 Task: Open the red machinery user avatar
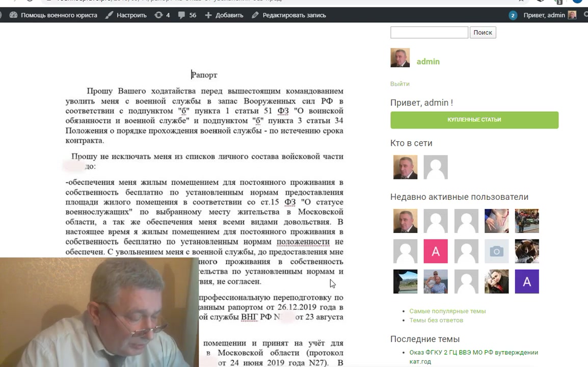pyautogui.click(x=526, y=221)
